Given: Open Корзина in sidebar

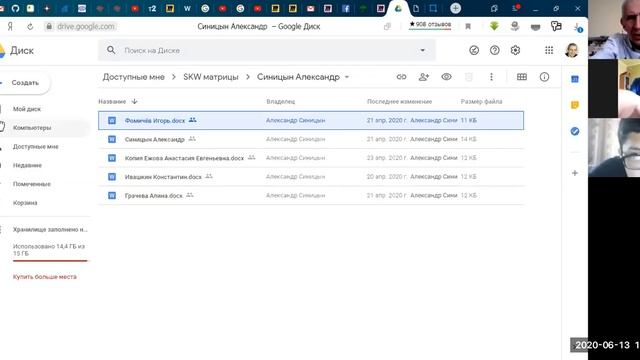Looking at the screenshot, I should (25, 203).
